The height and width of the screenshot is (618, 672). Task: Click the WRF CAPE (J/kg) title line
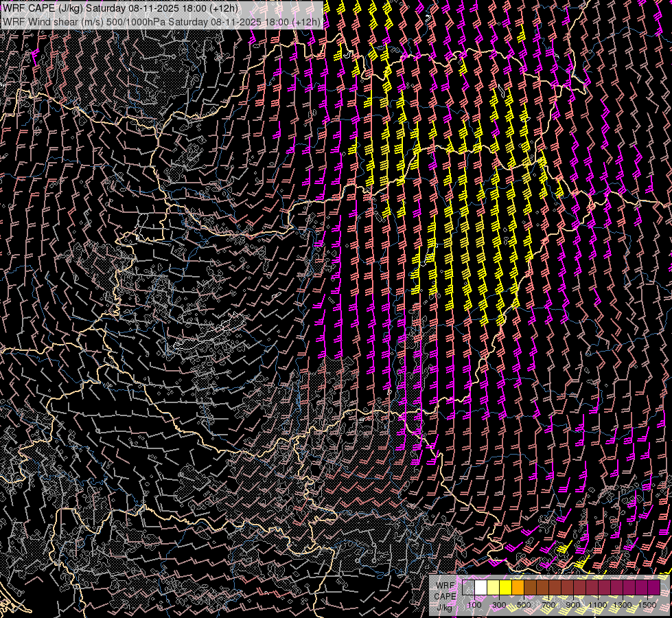point(121,8)
